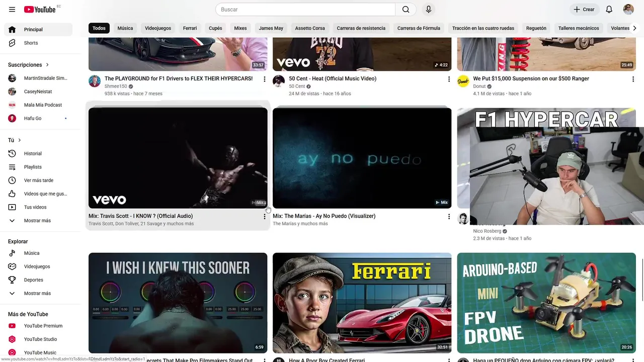Open the Principal home sidebar item
Viewport: 644px width, 362px height.
pyautogui.click(x=38, y=30)
